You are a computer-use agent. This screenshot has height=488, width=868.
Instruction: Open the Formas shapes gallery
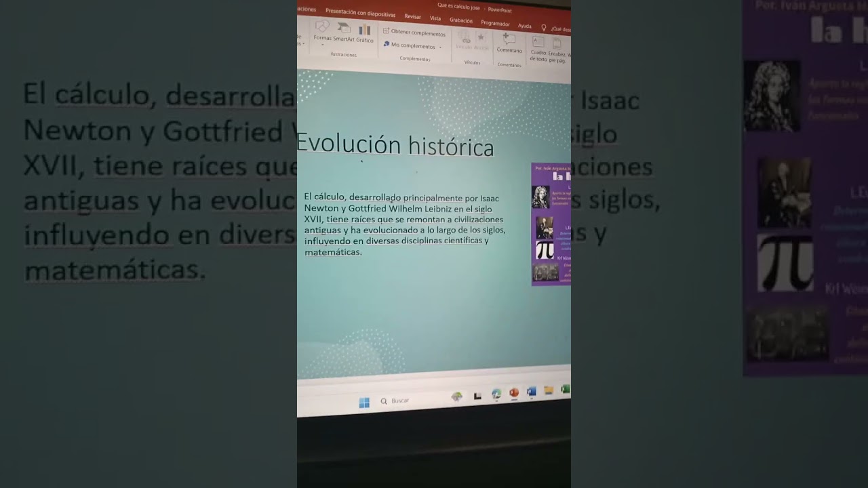click(322, 31)
